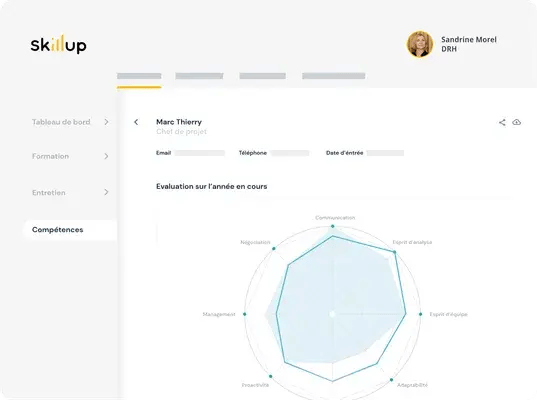The height and width of the screenshot is (400, 537).
Task: Select the first tab underlined in yellow
Action: 139,76
